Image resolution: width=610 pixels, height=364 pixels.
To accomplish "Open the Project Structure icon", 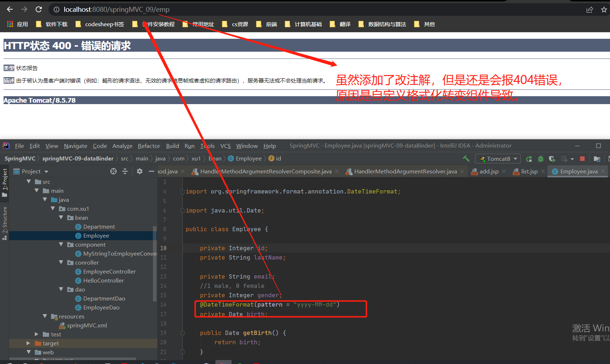I will pyautogui.click(x=597, y=159).
